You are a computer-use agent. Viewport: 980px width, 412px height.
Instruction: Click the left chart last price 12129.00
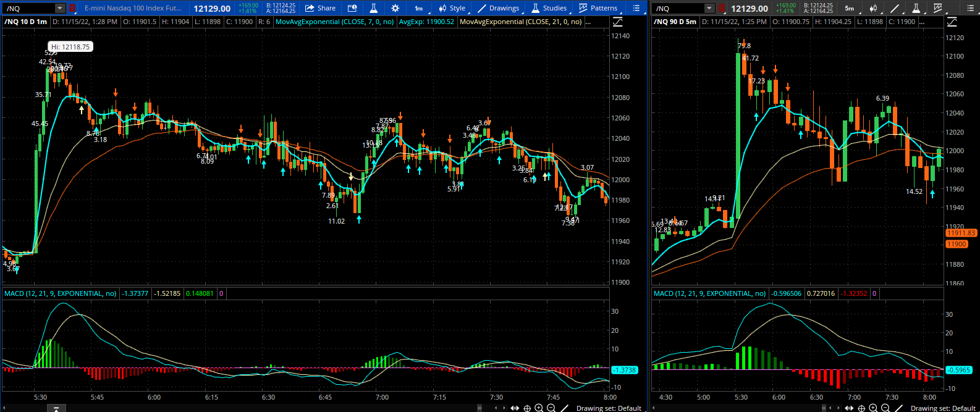pos(212,9)
